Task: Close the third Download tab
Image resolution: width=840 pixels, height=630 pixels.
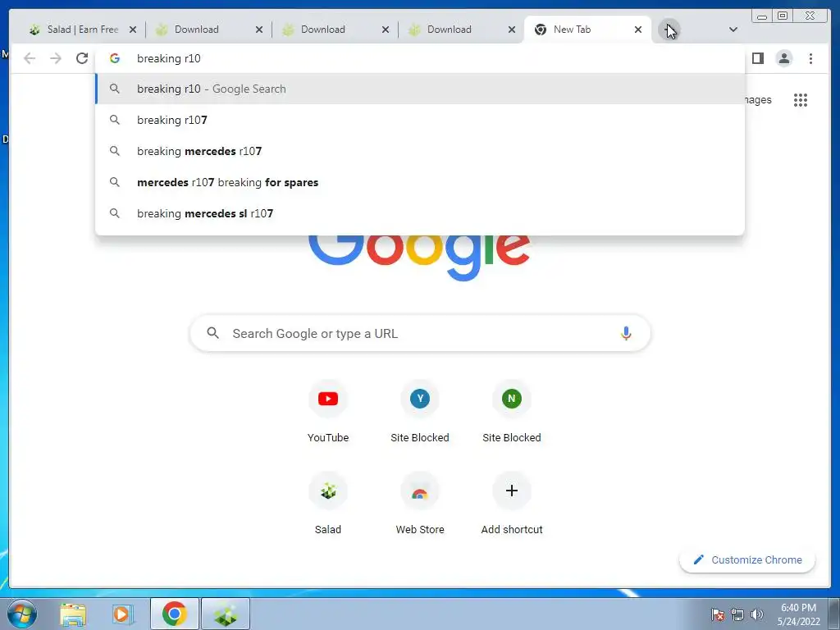Action: [512, 30]
